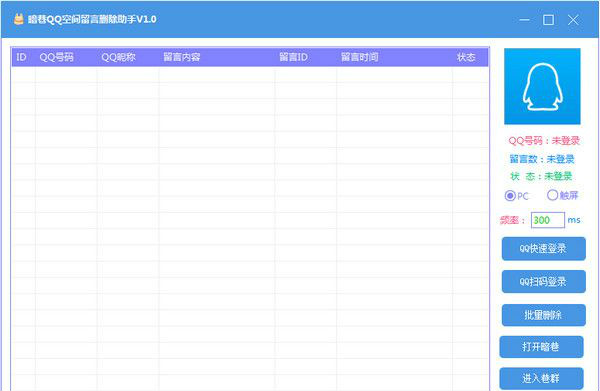The image size is (600, 391).
Task: Click the 留言内容 column header
Action: 217,57
